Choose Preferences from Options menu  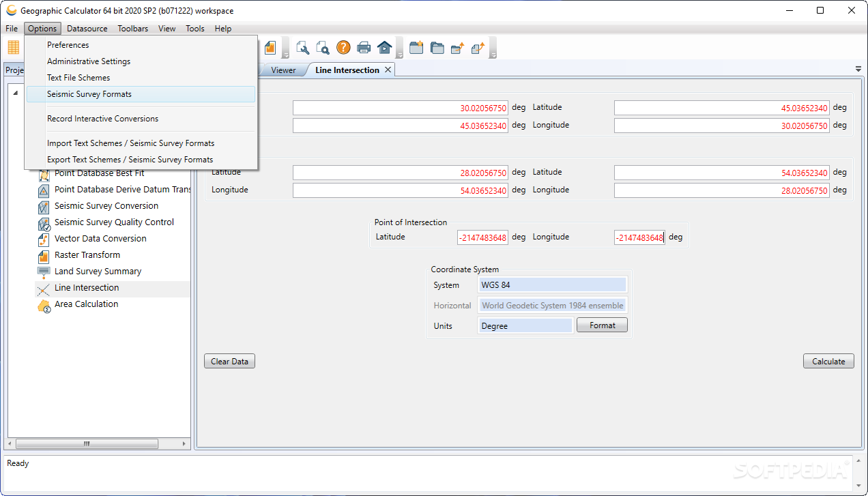click(x=141, y=45)
